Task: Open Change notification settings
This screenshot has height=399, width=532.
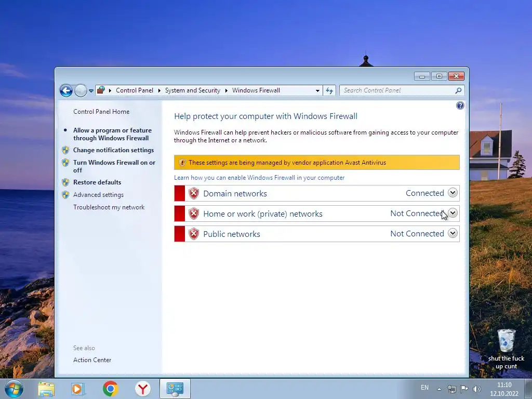Action: [113, 150]
